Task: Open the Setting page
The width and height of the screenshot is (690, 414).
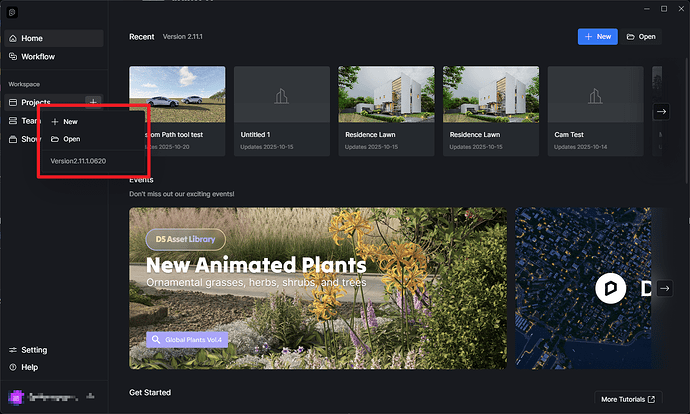Action: (x=33, y=350)
